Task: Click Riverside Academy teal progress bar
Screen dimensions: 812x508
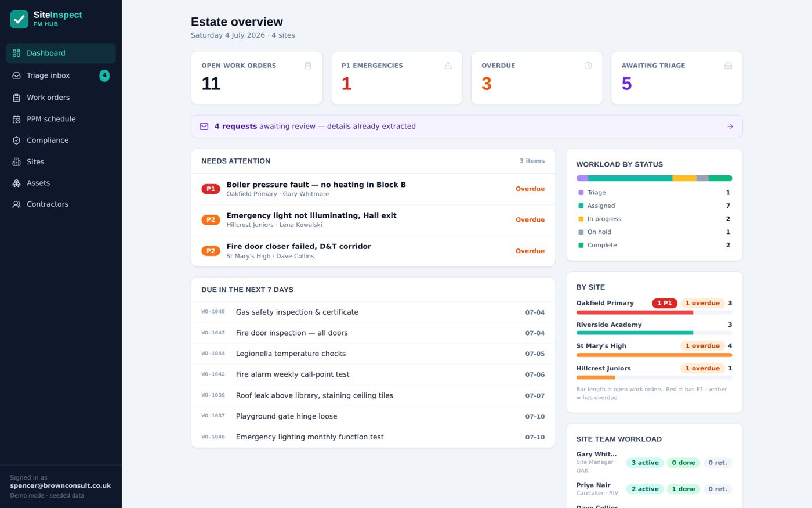Action: tap(635, 333)
